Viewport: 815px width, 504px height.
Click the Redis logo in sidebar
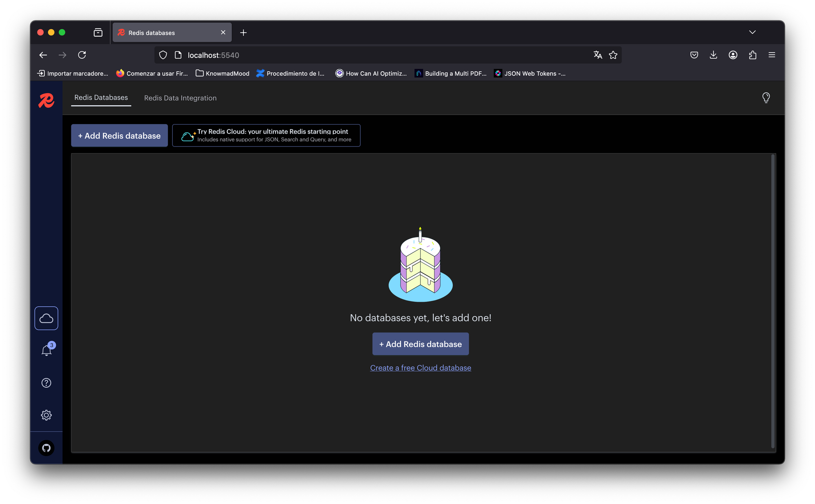(x=46, y=100)
